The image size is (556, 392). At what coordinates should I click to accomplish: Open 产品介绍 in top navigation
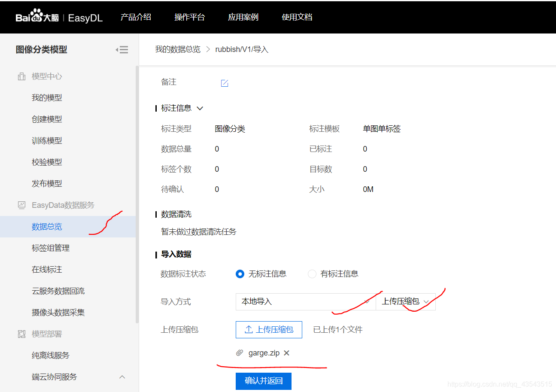click(136, 17)
